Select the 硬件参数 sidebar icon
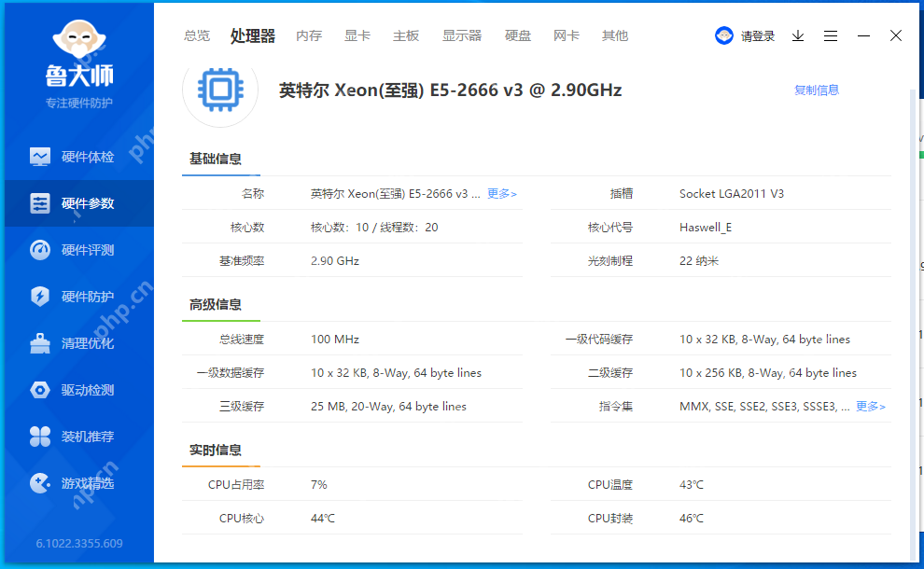Image resolution: width=924 pixels, height=569 pixels. [x=78, y=202]
